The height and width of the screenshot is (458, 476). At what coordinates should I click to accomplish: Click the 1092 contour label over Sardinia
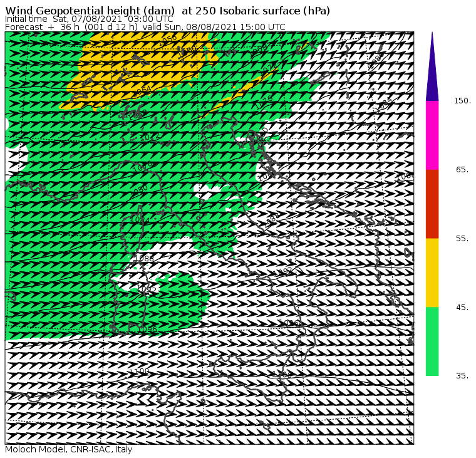(147, 289)
